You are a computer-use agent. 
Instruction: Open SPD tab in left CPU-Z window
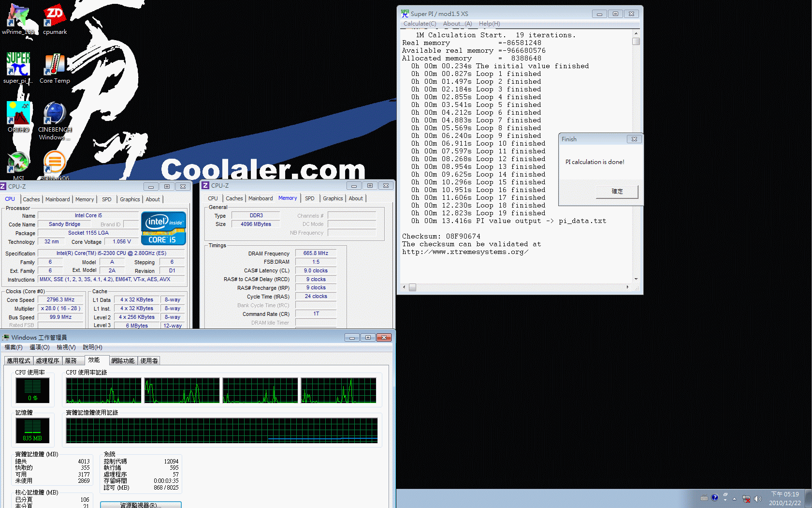pyautogui.click(x=107, y=199)
